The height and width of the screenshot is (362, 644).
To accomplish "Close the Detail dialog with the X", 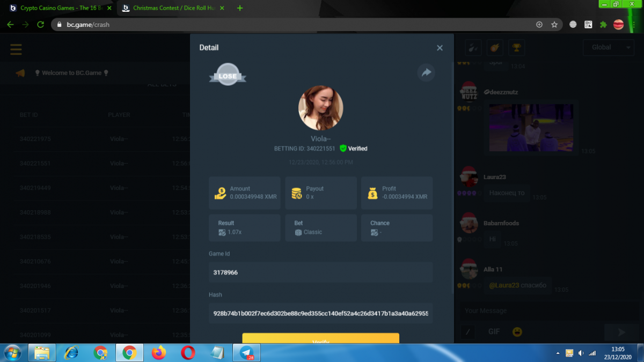I will (x=440, y=48).
